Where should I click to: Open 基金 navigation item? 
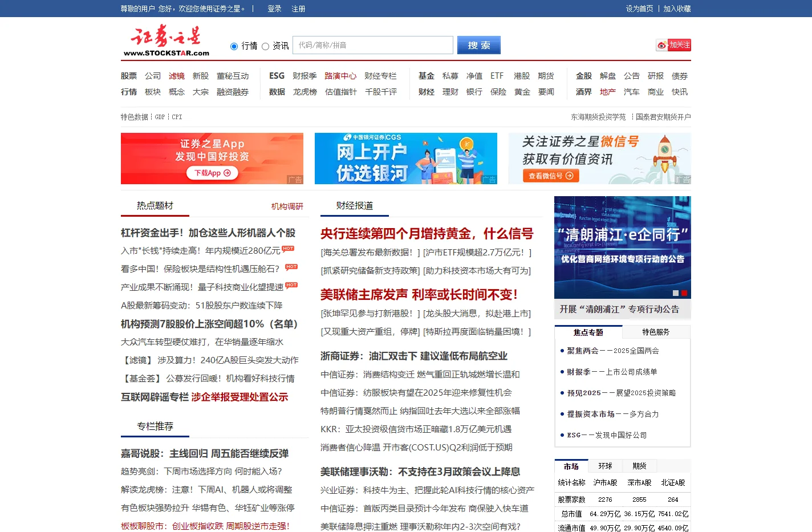pos(427,76)
